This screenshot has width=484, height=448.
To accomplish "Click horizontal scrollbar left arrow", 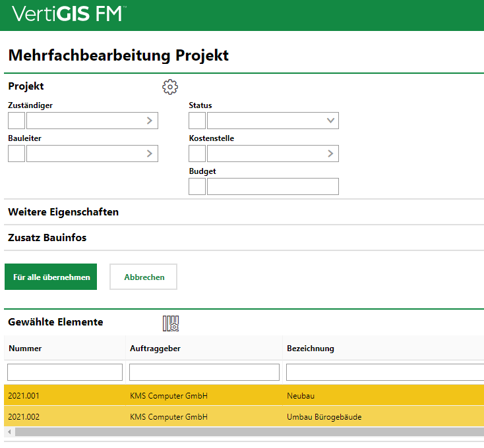I will 9,432.
